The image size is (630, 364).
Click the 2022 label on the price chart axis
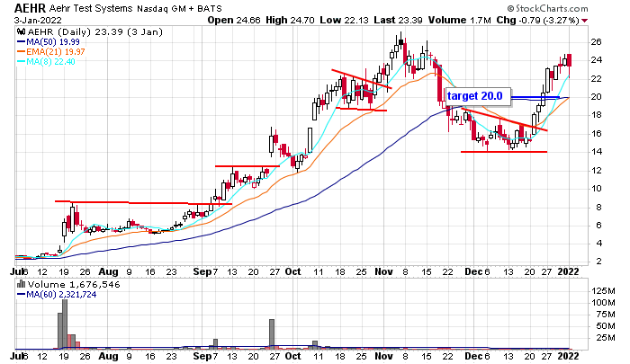[x=568, y=271]
